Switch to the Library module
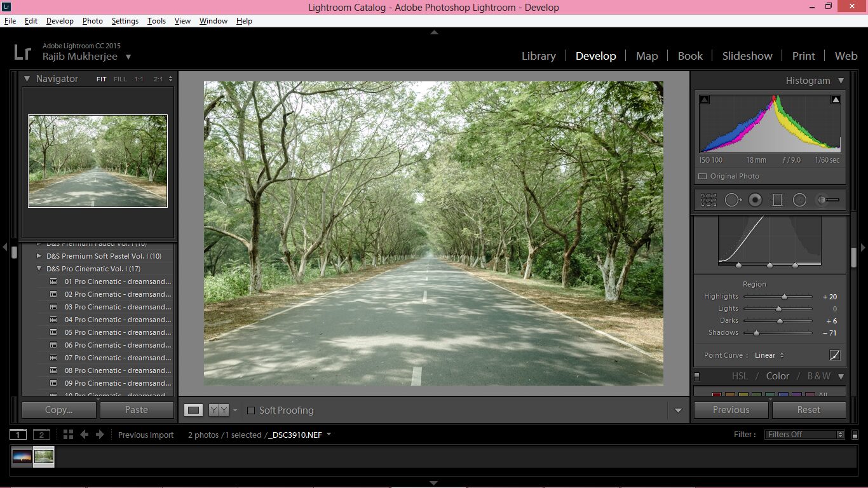This screenshot has width=868, height=488. 538,56
